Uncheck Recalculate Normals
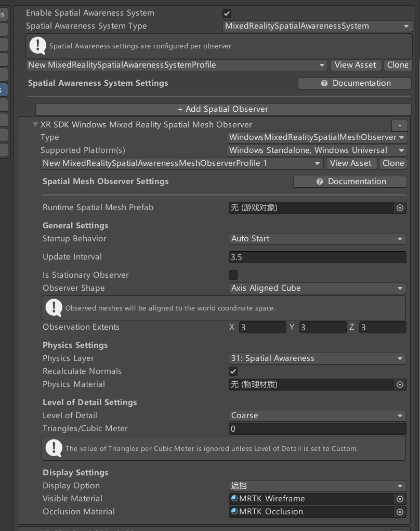The width and height of the screenshot is (420, 531). point(233,371)
